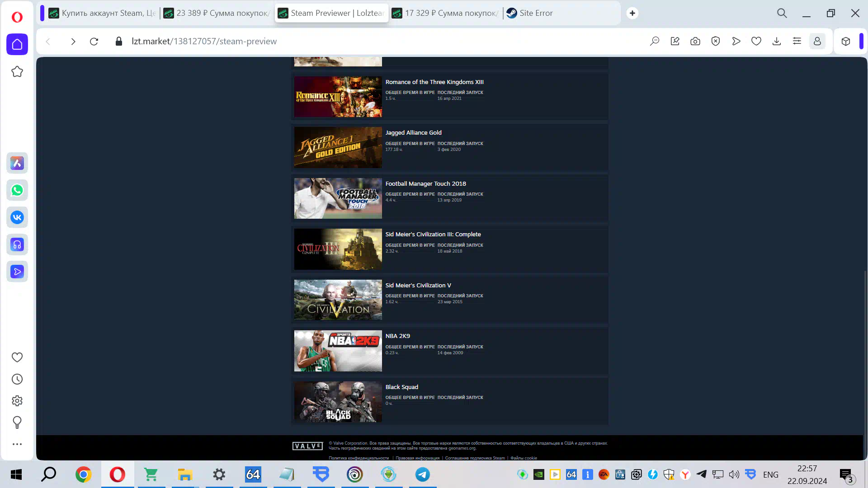Click NBA 2K9 thumbnail image
The width and height of the screenshot is (868, 488).
[x=338, y=351]
